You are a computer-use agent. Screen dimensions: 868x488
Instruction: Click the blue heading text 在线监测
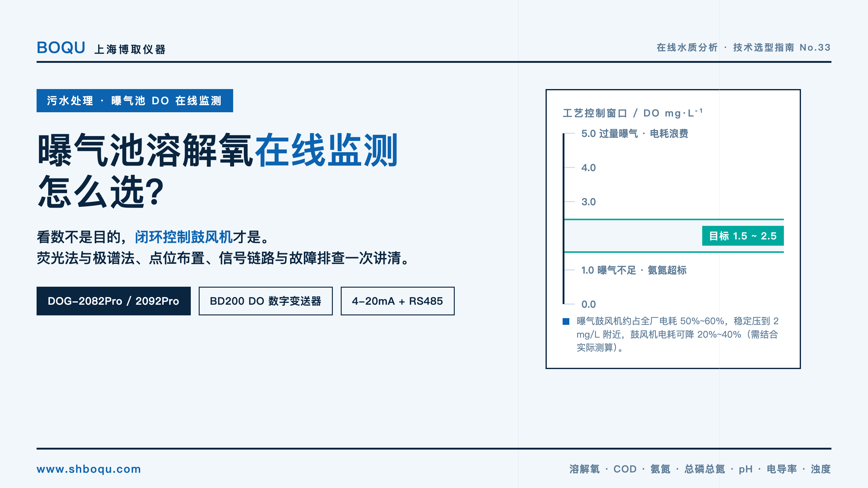tap(326, 150)
